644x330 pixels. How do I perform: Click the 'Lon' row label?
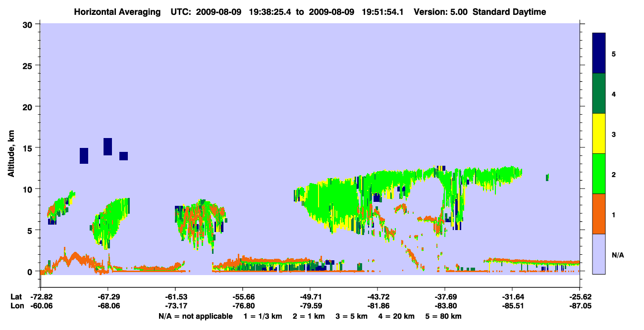tap(16, 306)
